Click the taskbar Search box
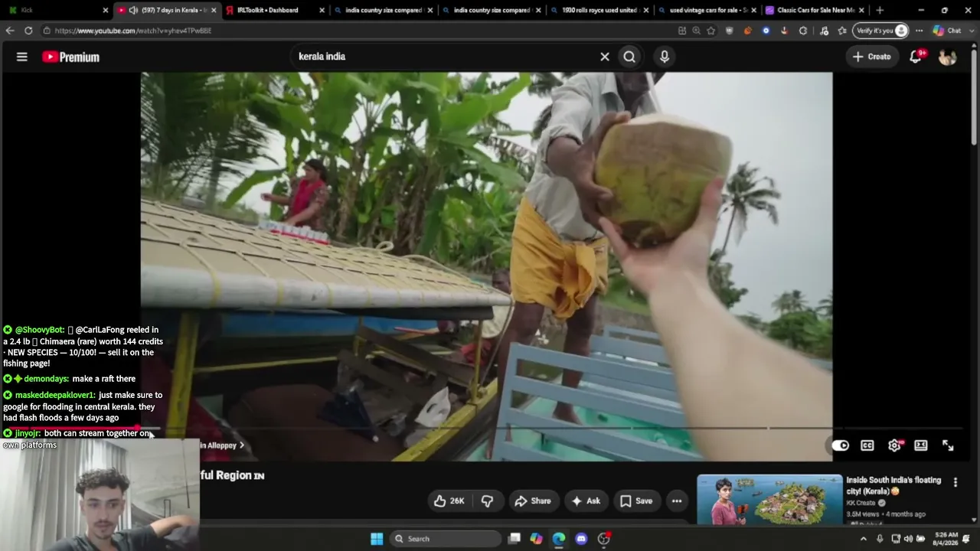The image size is (980, 551). point(445,539)
